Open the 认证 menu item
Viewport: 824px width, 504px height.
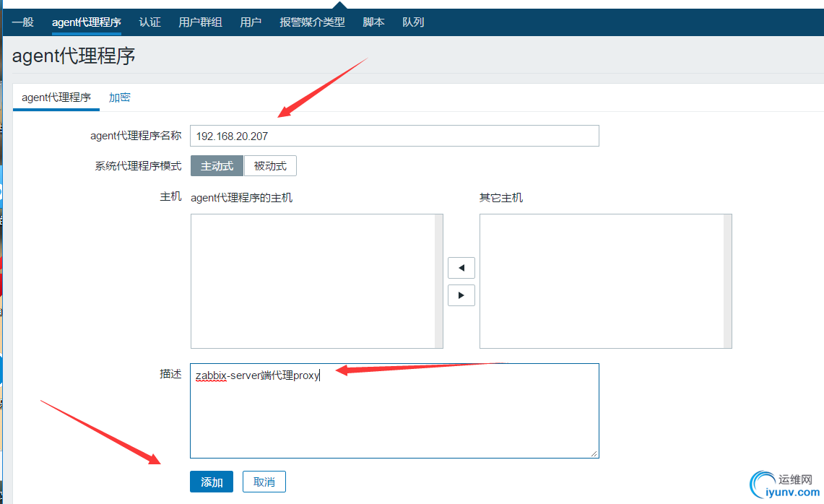click(149, 22)
